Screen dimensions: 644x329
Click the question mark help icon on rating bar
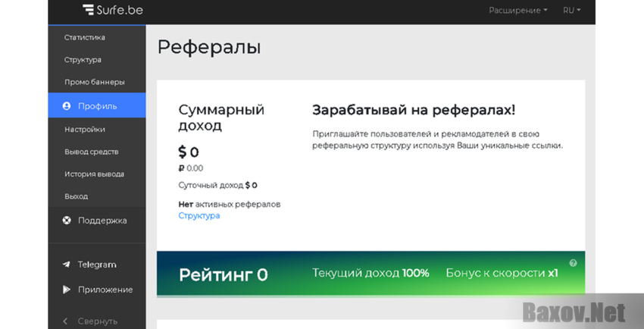pyautogui.click(x=573, y=263)
